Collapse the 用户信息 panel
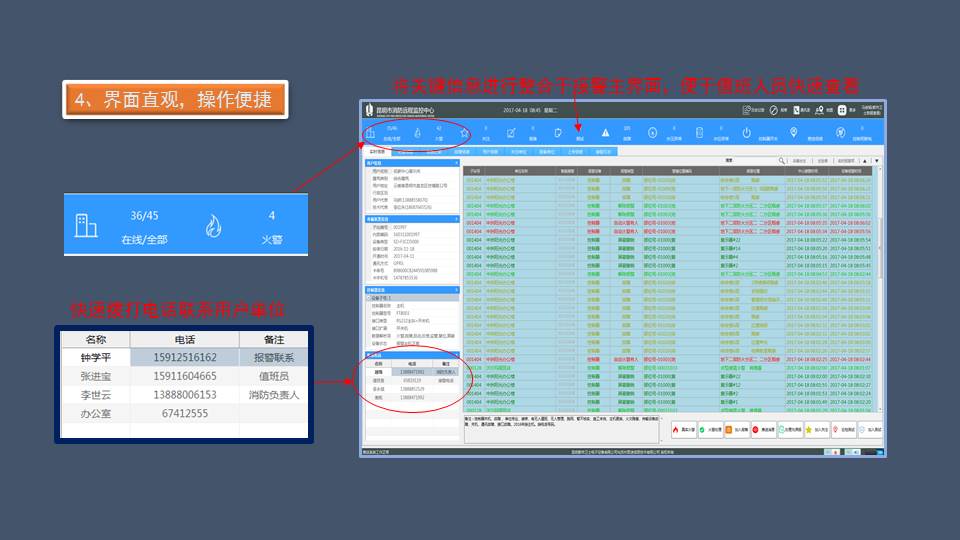 click(456, 163)
